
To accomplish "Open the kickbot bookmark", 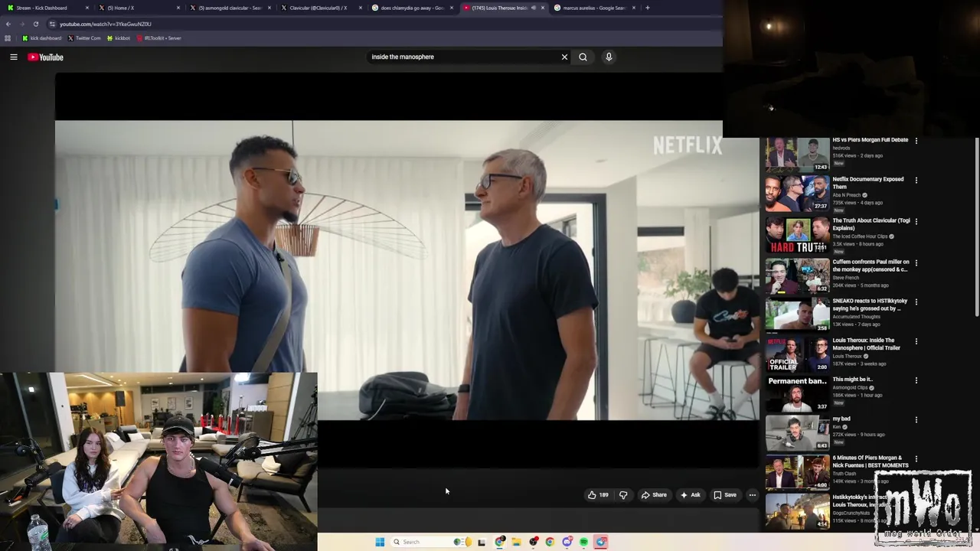I will click(x=119, y=37).
